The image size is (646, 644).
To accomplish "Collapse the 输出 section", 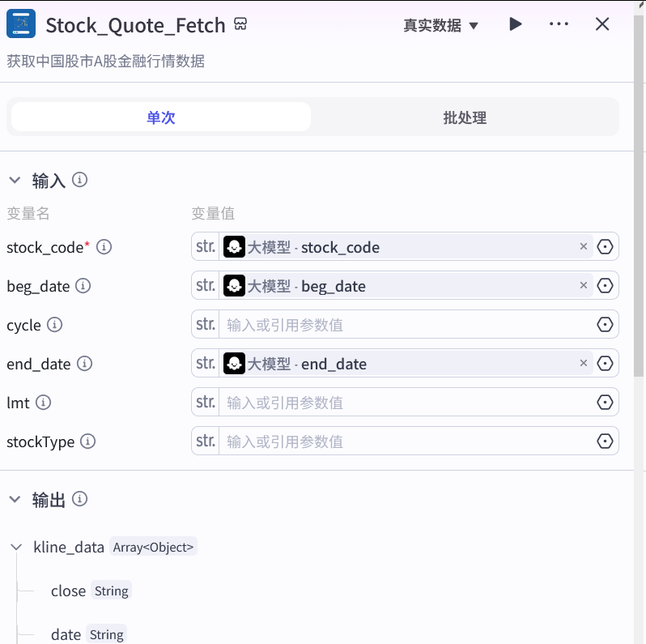I will coord(15,499).
